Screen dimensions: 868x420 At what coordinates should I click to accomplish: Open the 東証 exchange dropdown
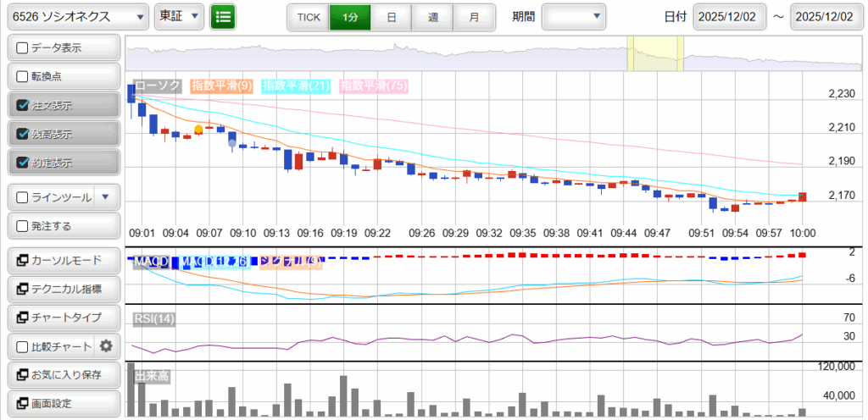tap(179, 17)
